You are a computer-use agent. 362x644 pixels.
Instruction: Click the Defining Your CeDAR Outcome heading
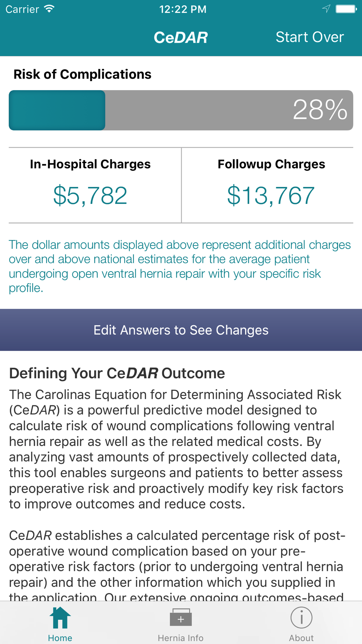click(117, 373)
